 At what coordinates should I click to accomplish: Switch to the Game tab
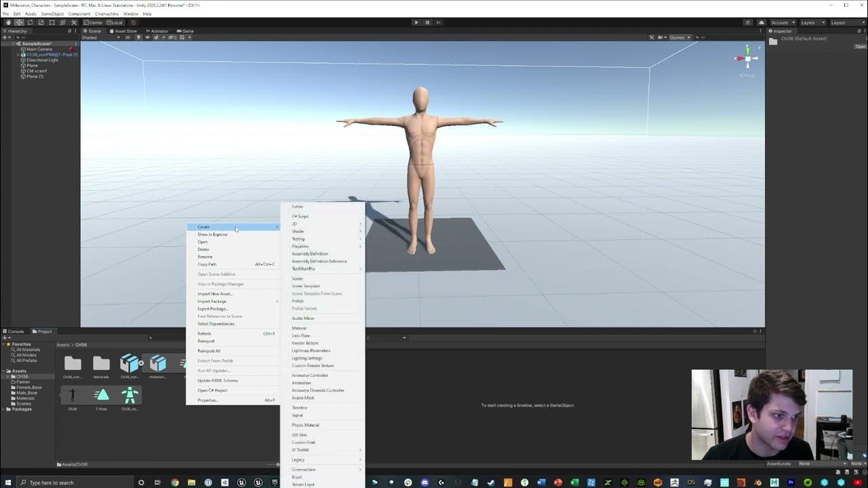(x=185, y=30)
